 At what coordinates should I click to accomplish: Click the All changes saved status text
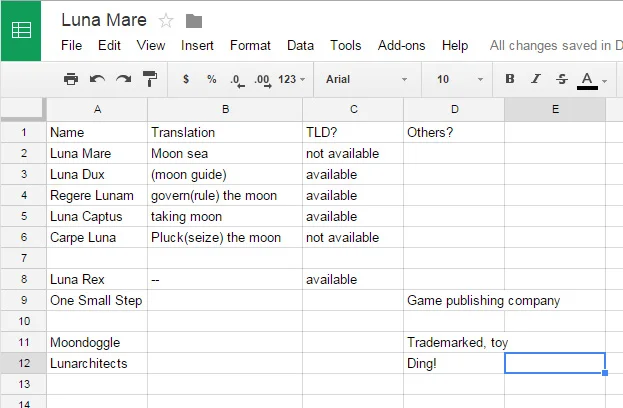pyautogui.click(x=556, y=45)
